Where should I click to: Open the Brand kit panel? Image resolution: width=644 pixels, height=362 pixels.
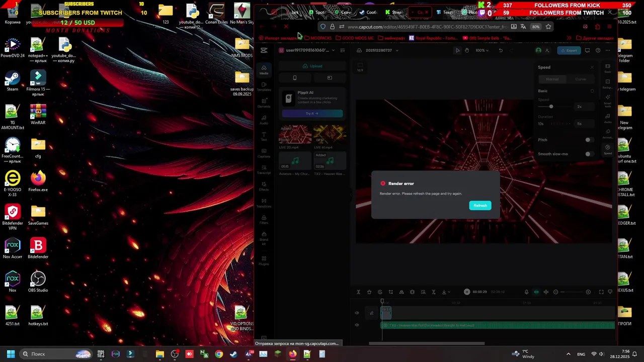[x=264, y=237]
